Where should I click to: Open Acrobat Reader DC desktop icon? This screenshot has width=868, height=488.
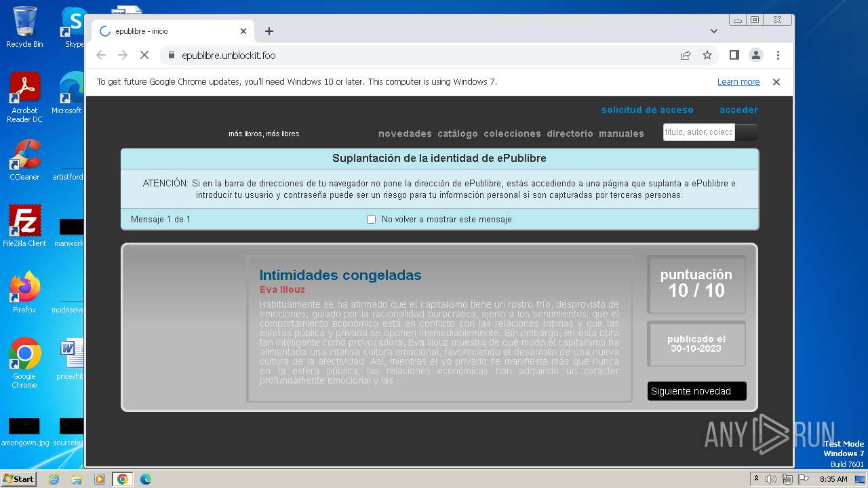coord(24,98)
